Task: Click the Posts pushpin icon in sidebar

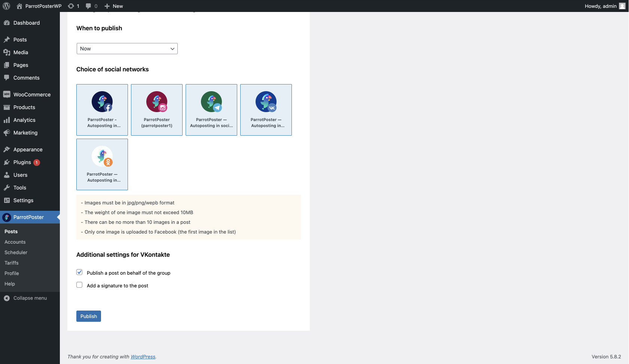Action: coord(7,40)
